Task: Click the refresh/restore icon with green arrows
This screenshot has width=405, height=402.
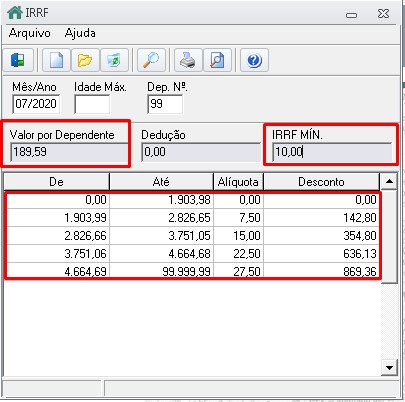Action: tap(114, 60)
